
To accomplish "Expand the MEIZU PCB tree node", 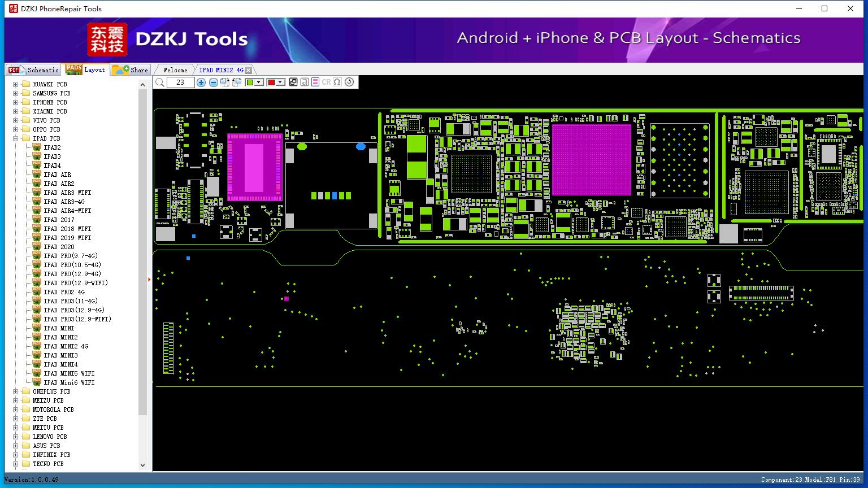I will pos(16,400).
